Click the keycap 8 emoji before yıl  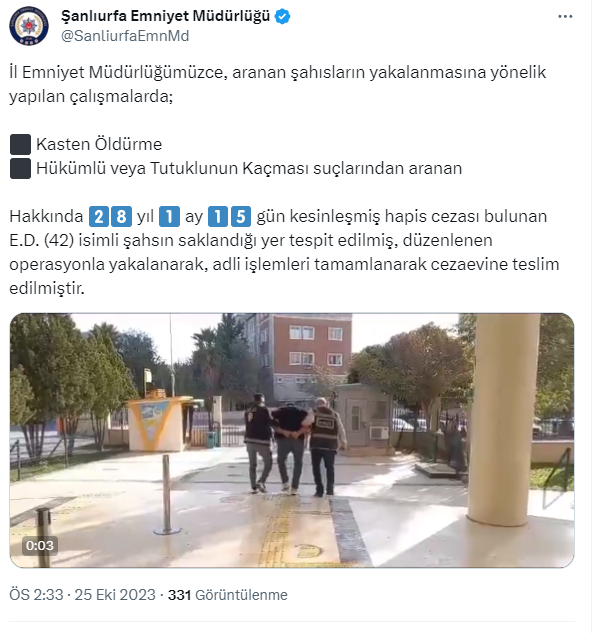pyautogui.click(x=122, y=217)
